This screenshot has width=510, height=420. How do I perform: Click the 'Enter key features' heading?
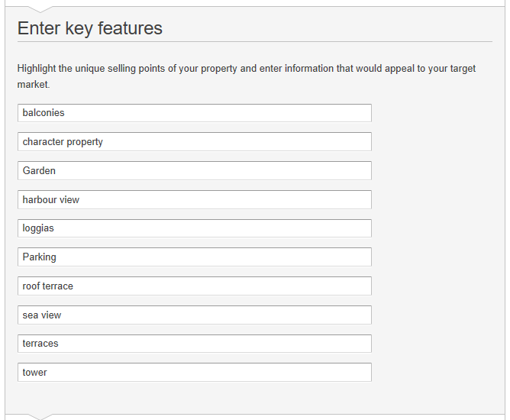point(90,28)
